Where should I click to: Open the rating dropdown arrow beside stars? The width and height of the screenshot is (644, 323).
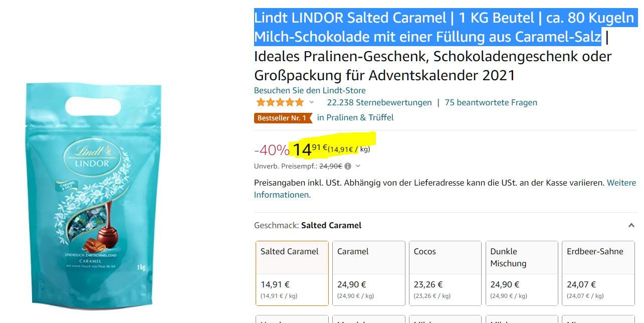tap(312, 102)
